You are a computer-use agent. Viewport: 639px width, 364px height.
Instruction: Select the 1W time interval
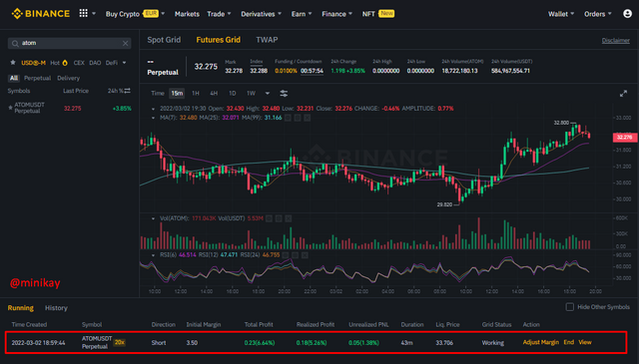pos(251,93)
